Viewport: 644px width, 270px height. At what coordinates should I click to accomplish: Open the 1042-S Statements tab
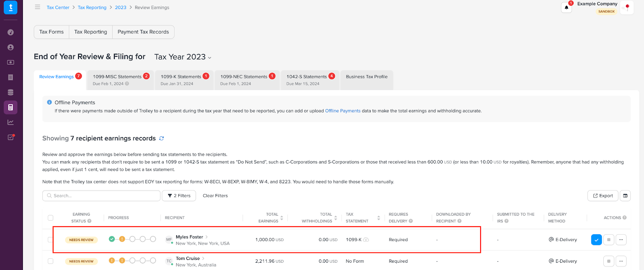point(310,80)
